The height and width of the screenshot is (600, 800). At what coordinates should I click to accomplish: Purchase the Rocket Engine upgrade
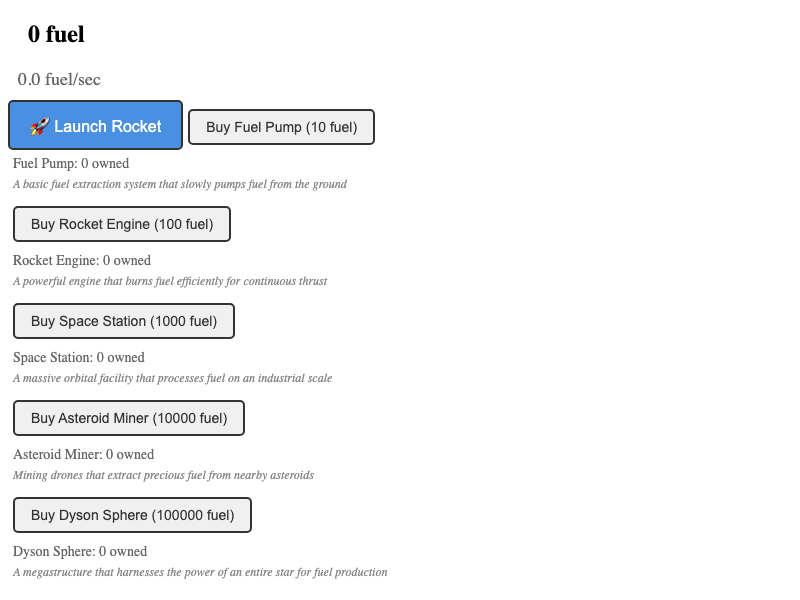[122, 224]
